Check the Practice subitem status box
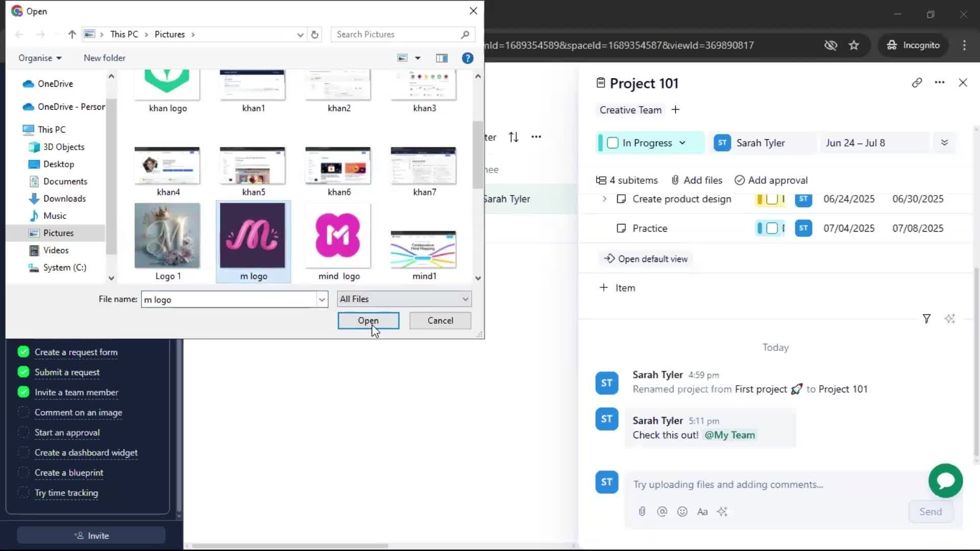 click(x=772, y=228)
